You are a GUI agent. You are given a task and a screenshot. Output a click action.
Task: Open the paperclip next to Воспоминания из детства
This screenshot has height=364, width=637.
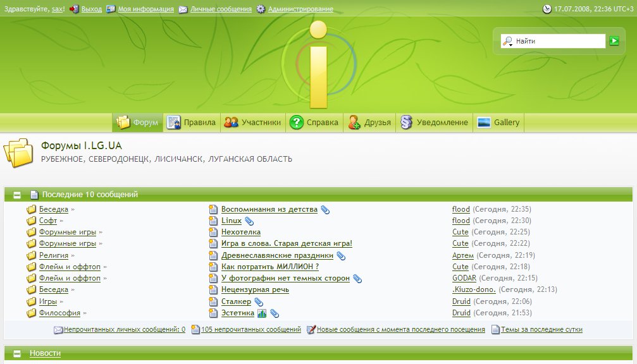(324, 209)
